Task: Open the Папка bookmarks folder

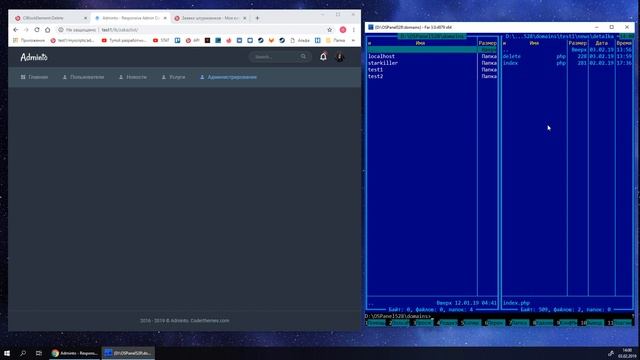Action: (x=336, y=40)
